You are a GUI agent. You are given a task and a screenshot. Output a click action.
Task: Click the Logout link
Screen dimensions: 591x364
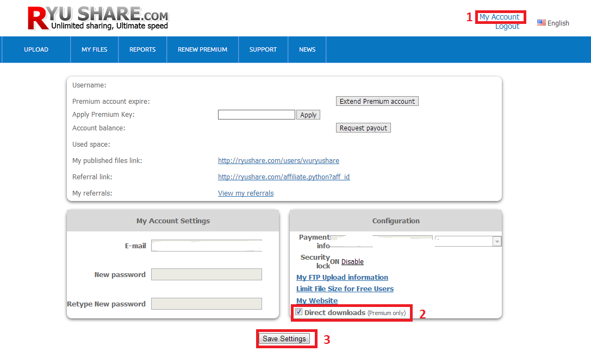point(507,27)
